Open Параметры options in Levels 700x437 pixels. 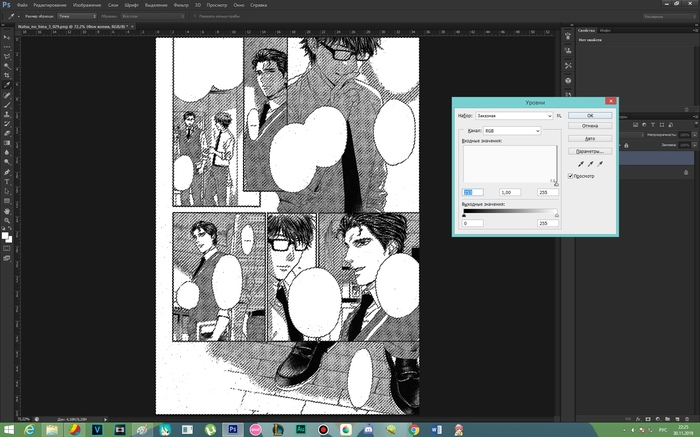[590, 151]
